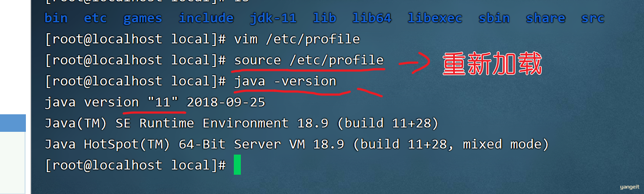Click the yangeit watermark text
The height and width of the screenshot is (194, 644).
[630, 187]
